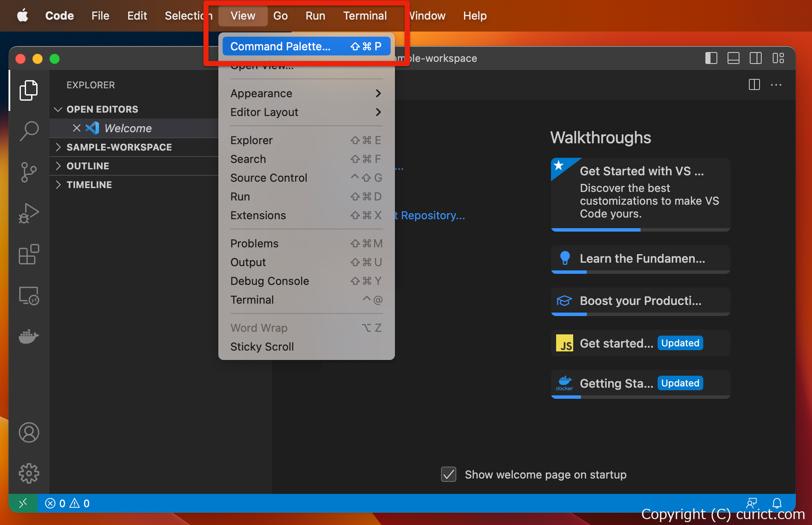
Task: Open Boost your Productivity walkthrough
Action: coord(641,302)
